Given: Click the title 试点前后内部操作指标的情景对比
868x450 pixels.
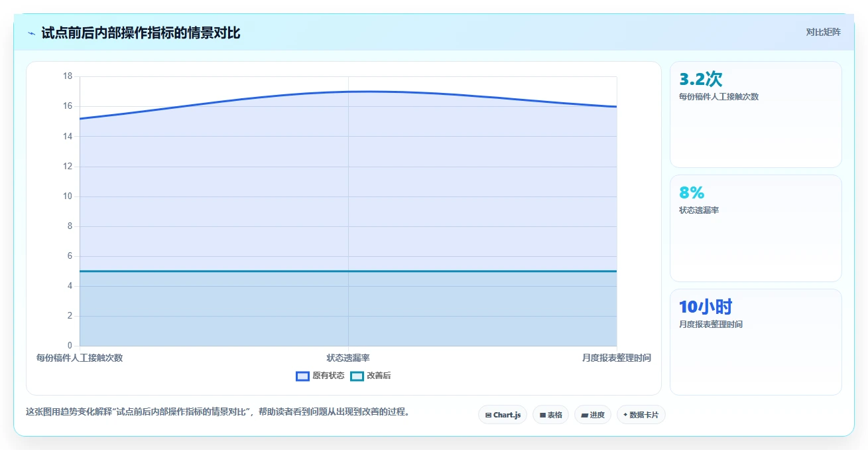Looking at the screenshot, I should click(x=141, y=33).
